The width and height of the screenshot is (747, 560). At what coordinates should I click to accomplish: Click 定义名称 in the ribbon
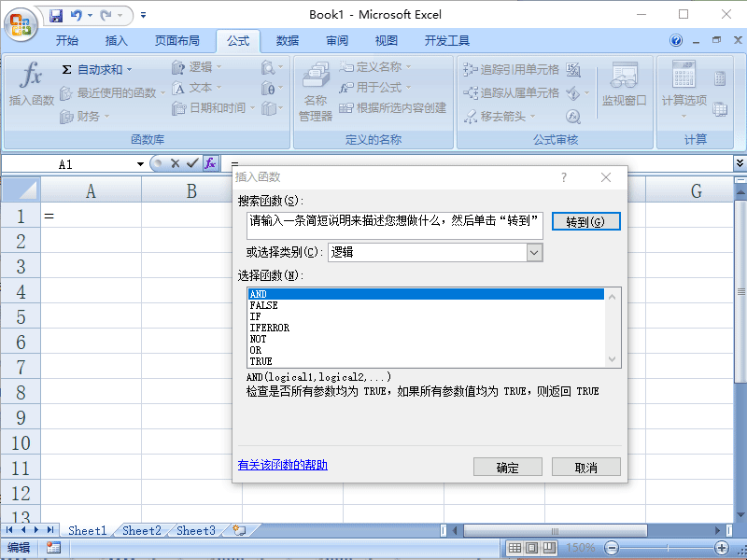click(x=375, y=67)
